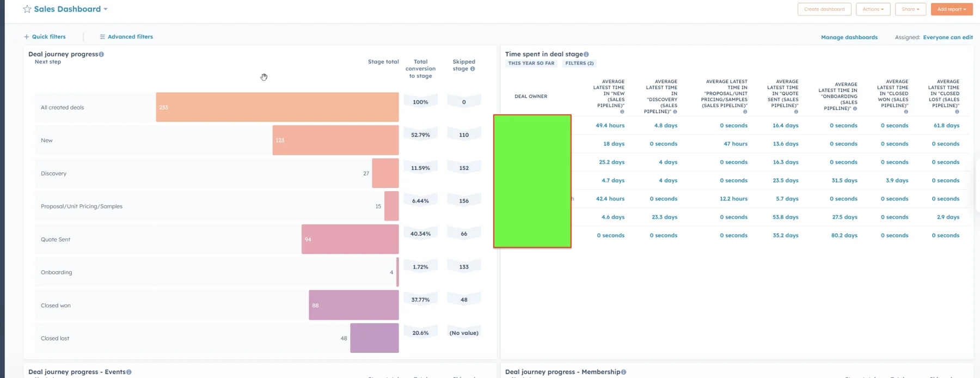Sort by DEAL OWNER column header
Screen dimensions: 980x378
(x=531, y=96)
